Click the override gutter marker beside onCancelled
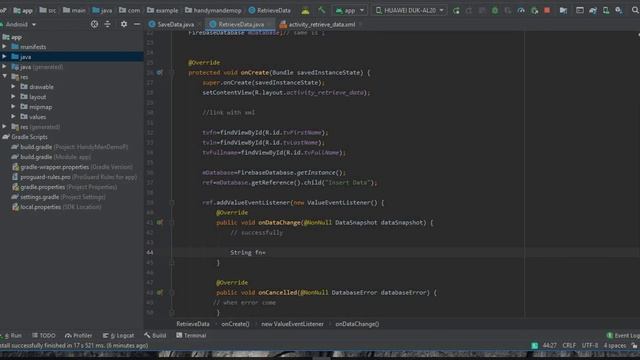The image size is (640, 360). coord(160,292)
